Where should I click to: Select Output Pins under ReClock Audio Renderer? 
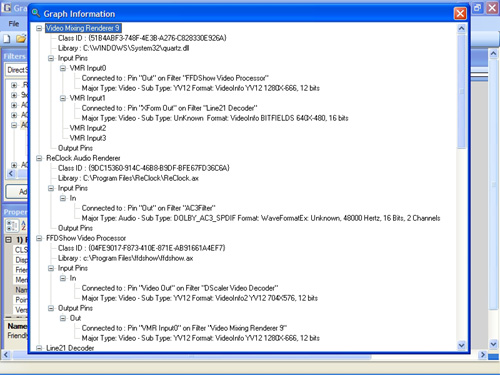click(75, 228)
